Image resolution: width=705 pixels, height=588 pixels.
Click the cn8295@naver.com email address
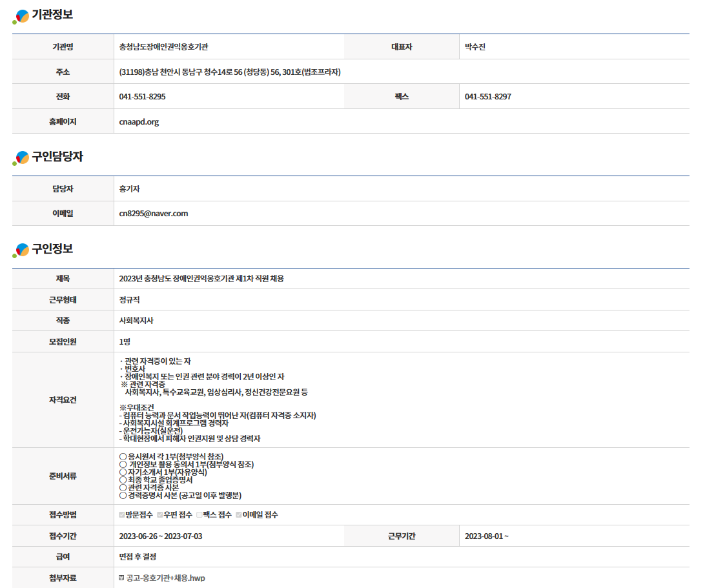click(x=154, y=214)
